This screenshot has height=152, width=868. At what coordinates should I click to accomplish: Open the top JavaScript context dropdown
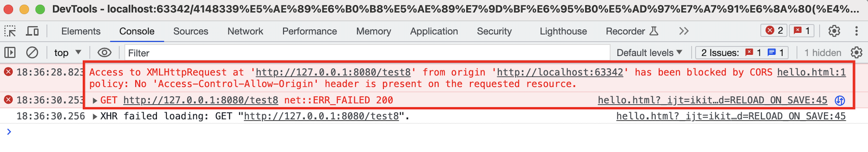(68, 53)
